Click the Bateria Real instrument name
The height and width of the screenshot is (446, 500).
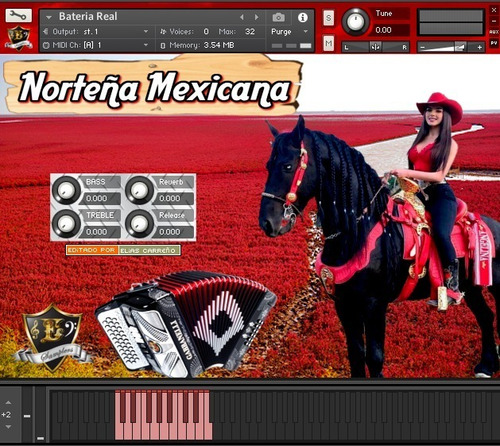pyautogui.click(x=88, y=16)
